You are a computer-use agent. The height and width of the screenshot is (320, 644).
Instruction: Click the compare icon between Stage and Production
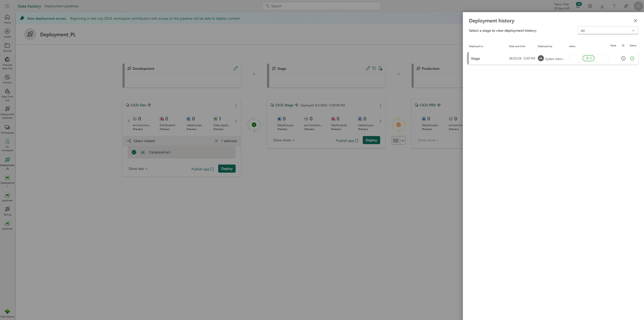tap(396, 141)
